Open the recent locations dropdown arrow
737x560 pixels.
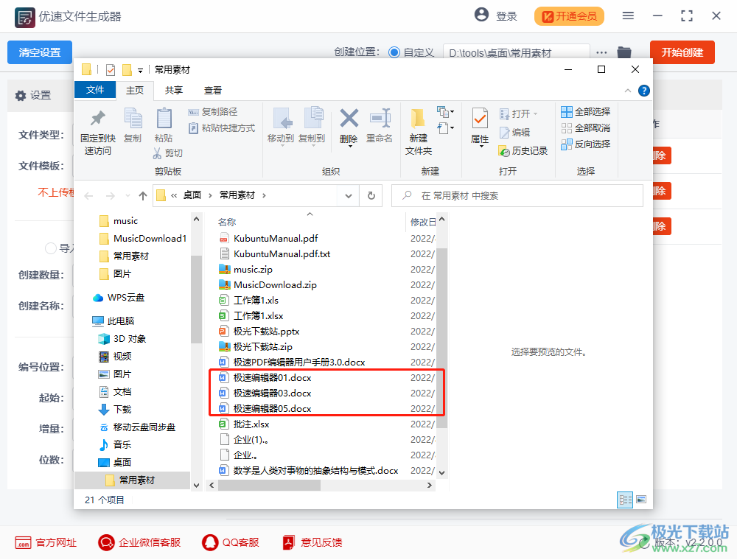click(x=128, y=195)
